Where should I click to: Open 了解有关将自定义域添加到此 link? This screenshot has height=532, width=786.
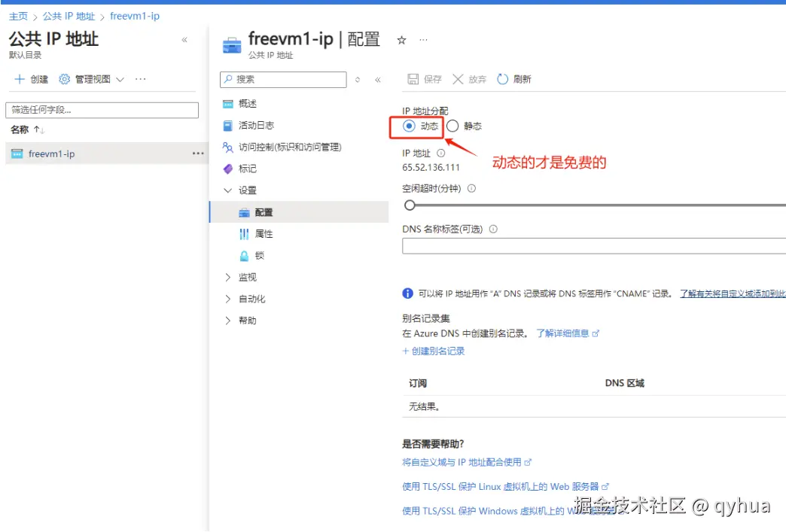click(733, 293)
